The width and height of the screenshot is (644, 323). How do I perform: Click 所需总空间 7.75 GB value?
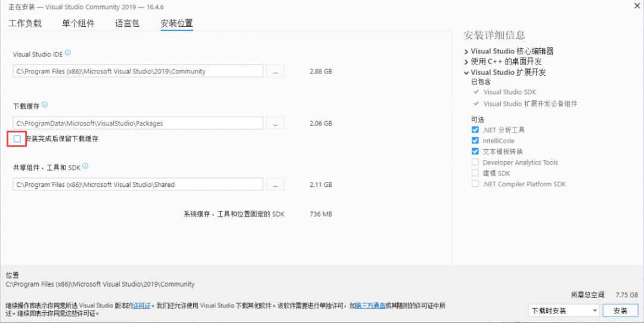[x=627, y=294]
